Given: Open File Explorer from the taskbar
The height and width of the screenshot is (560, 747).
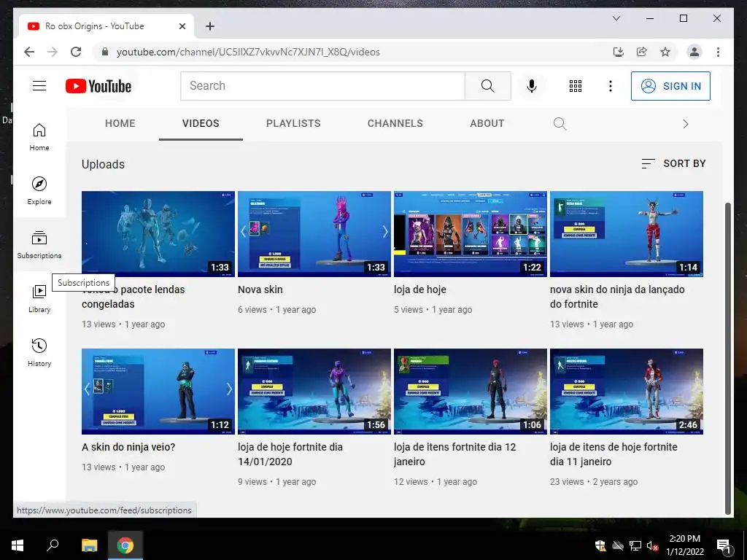Looking at the screenshot, I should [89, 545].
